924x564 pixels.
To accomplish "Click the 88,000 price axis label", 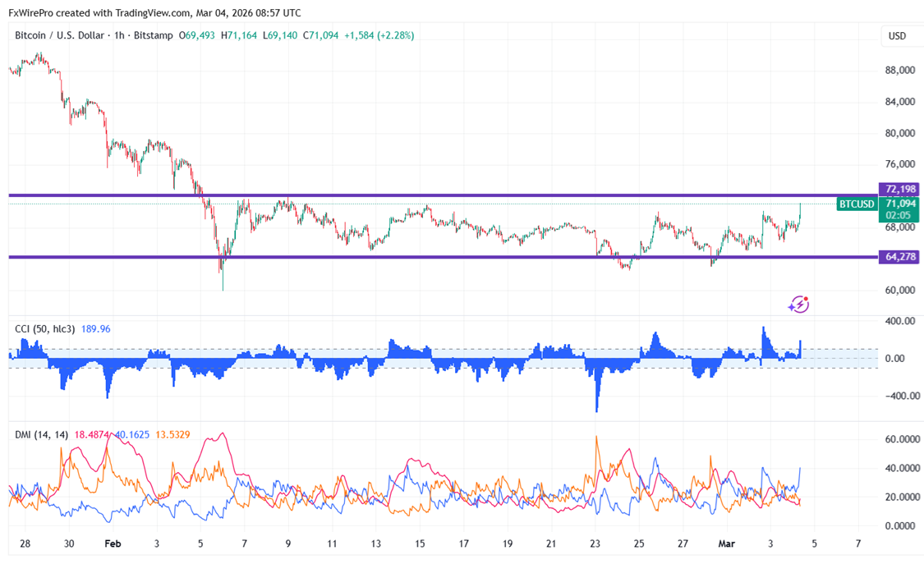I will tap(900, 70).
